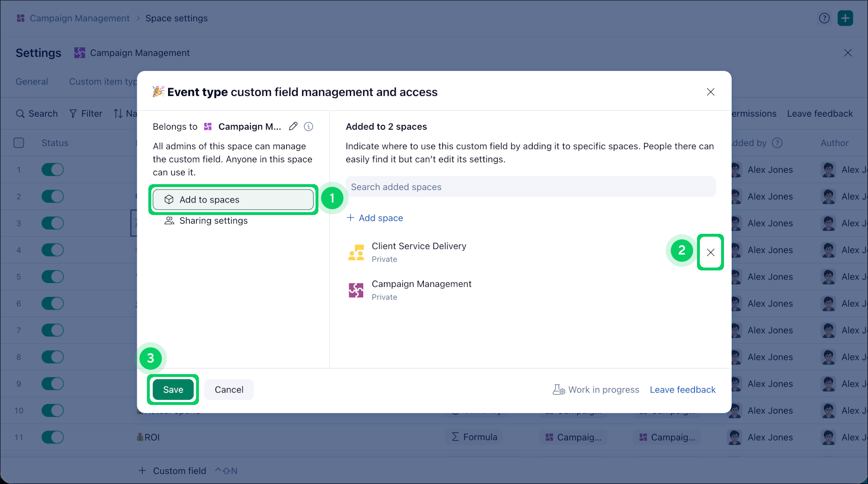Open the Custom item types tab
The height and width of the screenshot is (484, 868).
103,82
